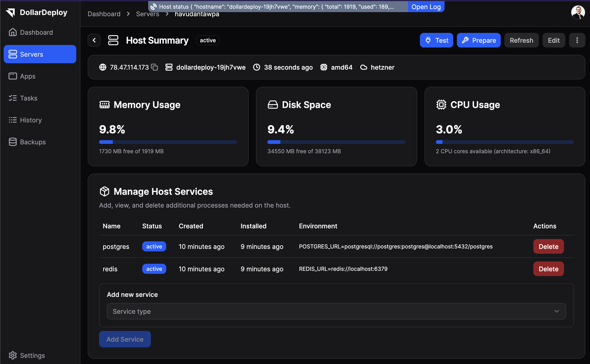
Task: Navigate to Servers breadcrumb link
Action: 147,15
